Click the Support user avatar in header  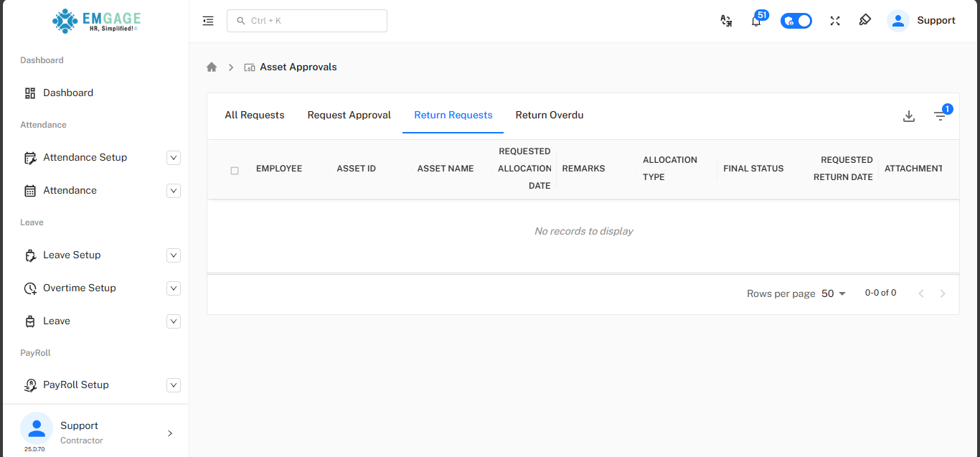coord(898,21)
